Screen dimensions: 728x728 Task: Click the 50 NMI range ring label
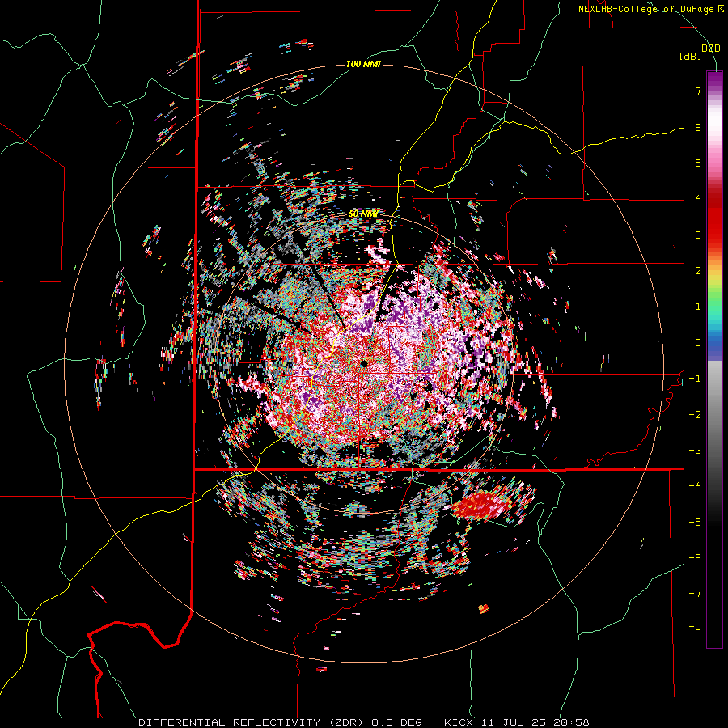tap(363, 214)
